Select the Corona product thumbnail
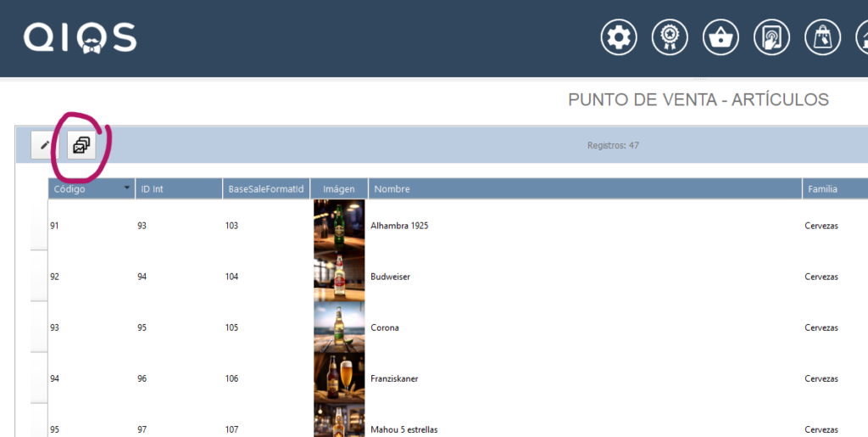 click(339, 328)
